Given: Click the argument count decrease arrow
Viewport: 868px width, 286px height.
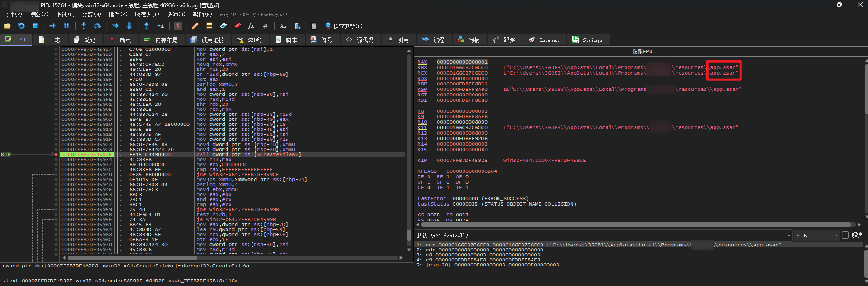Looking at the screenshot, I should point(798,236).
